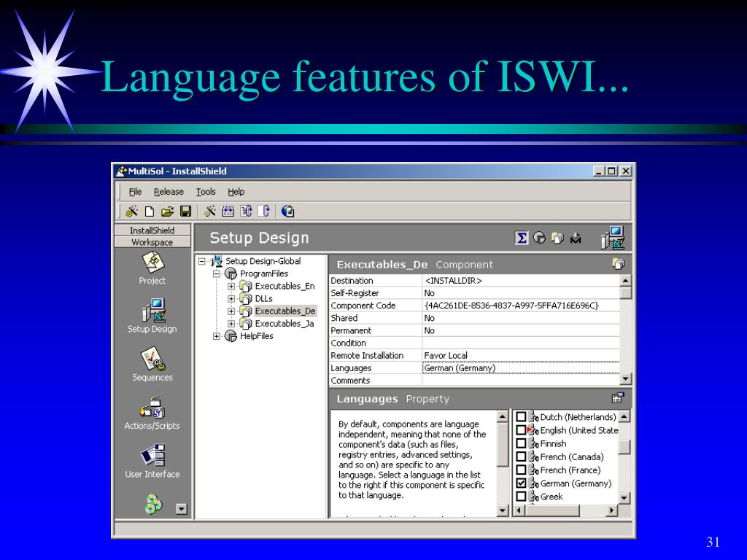Click the property list scroll-down arrow

[x=625, y=379]
